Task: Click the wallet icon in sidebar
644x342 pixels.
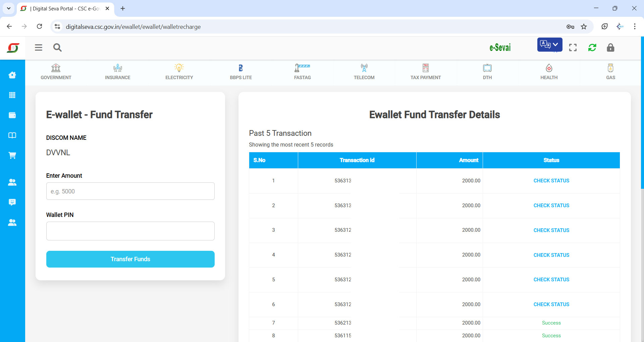Action: (12, 115)
